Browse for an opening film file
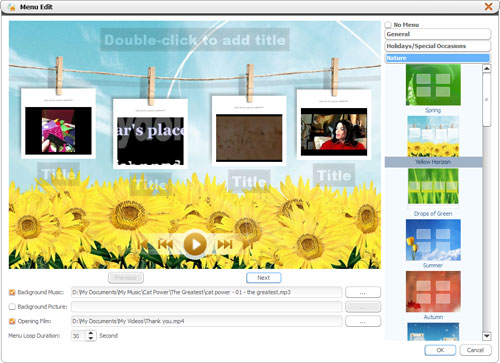500x363 pixels. pyautogui.click(x=363, y=321)
